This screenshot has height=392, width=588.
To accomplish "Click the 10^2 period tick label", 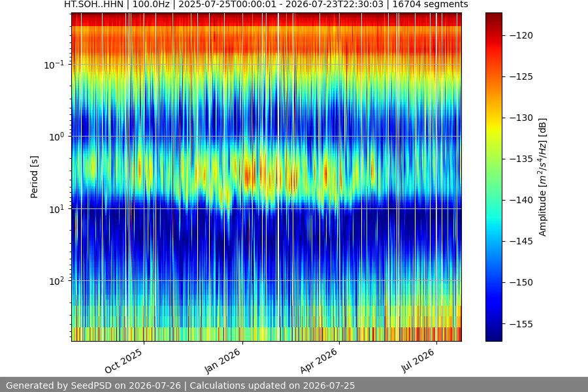I will 57,281.
